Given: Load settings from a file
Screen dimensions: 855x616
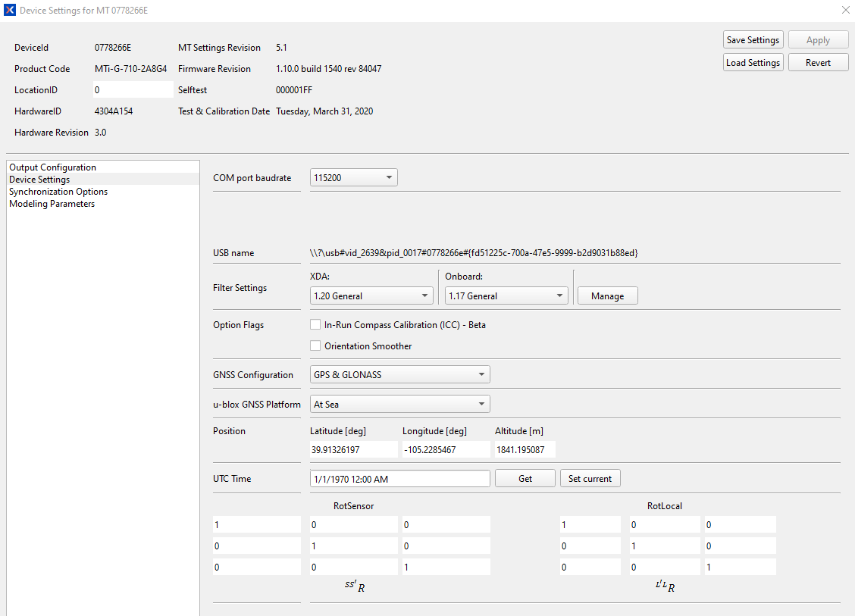Looking at the screenshot, I should pos(753,62).
